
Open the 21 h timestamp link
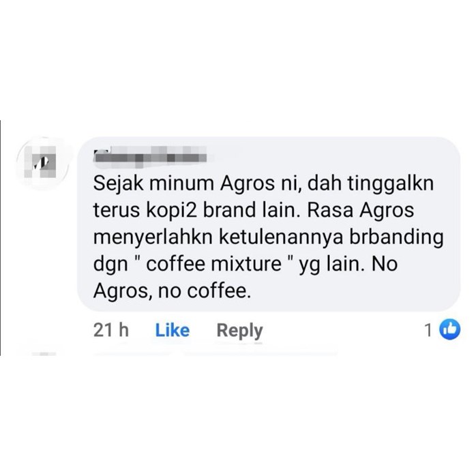[x=111, y=330]
